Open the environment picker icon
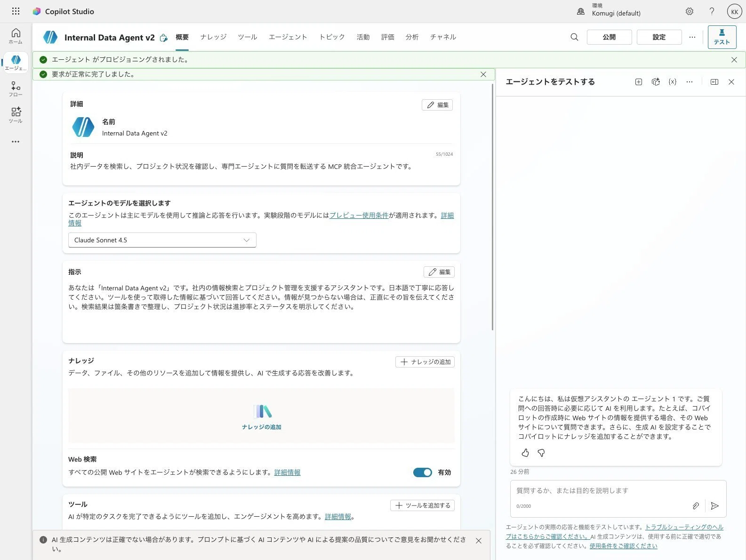 (x=581, y=11)
